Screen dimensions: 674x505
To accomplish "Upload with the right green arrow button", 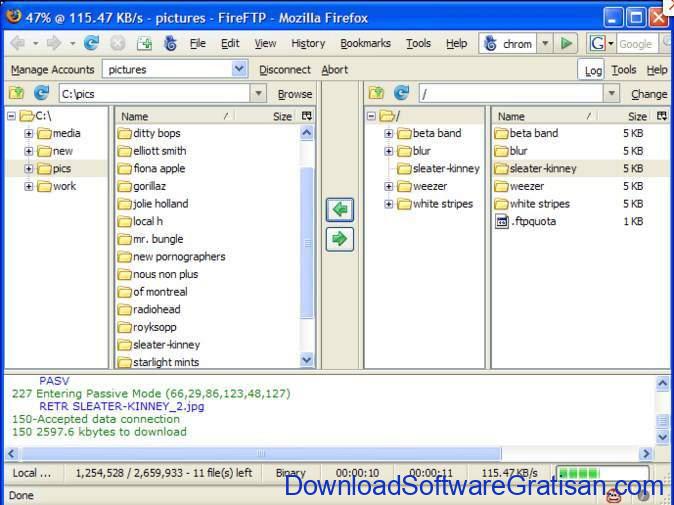I will (x=340, y=239).
